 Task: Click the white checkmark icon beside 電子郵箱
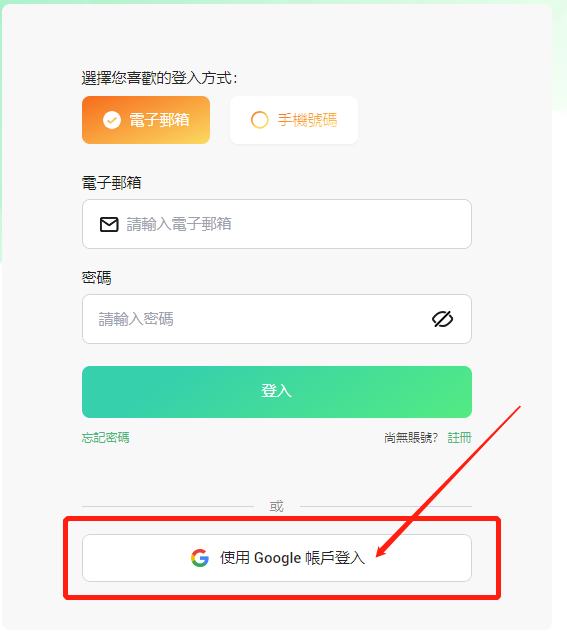click(112, 120)
